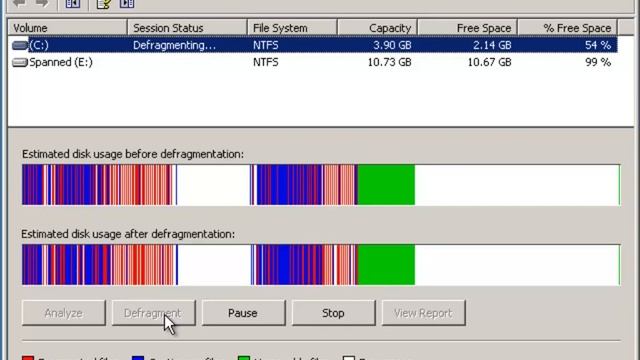Click the before-defragmentation disk usage bar
Screen dimensions: 640x360
click(x=321, y=185)
